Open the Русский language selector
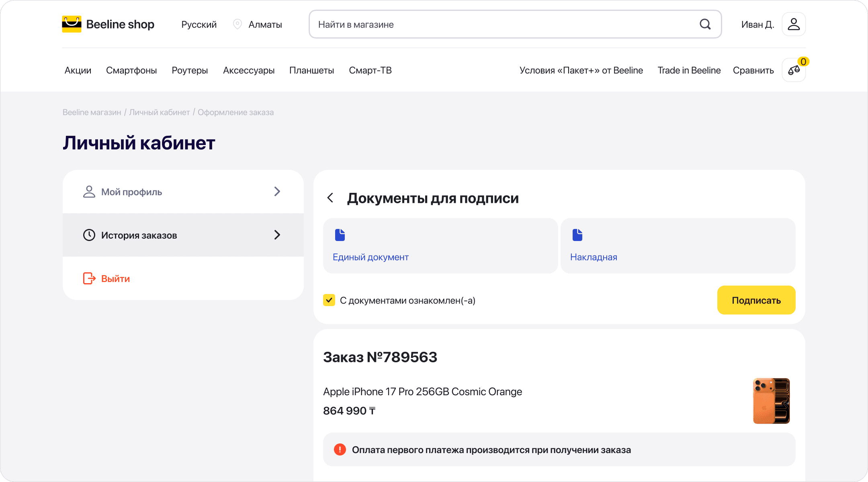 199,25
